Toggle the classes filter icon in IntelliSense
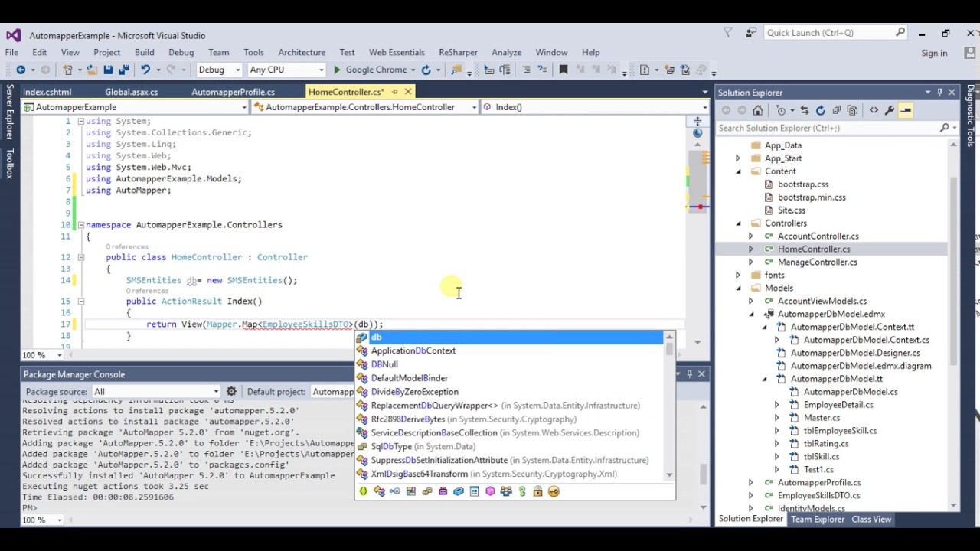The width and height of the screenshot is (980, 551). 379,491
